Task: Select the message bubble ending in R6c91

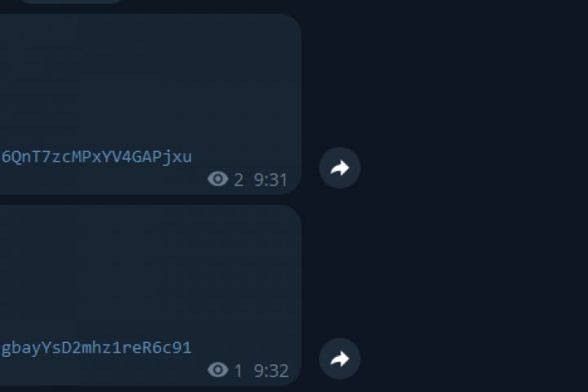Action: click(151, 295)
